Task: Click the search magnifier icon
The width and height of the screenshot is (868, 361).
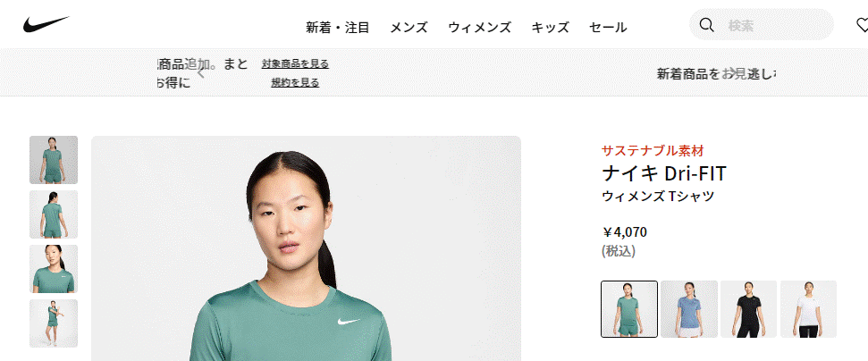Action: pos(706,25)
